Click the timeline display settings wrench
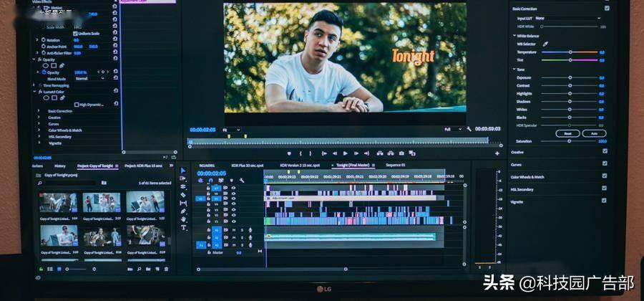 click(242, 180)
